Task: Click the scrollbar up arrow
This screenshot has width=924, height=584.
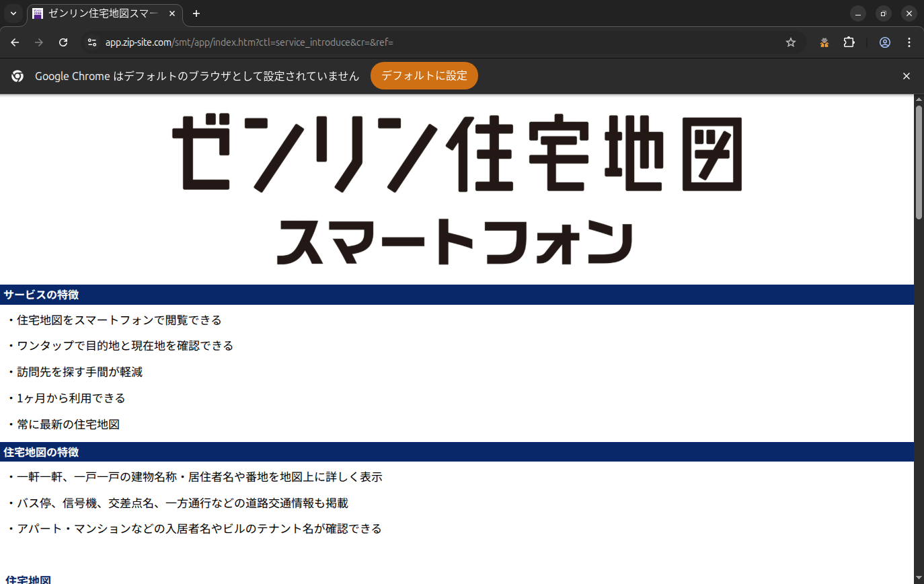Action: 919,100
